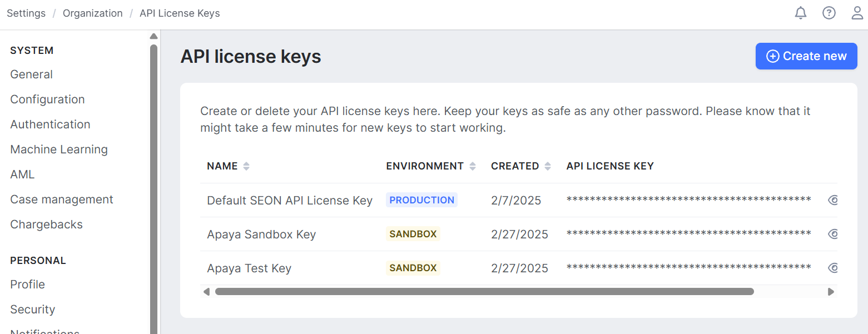Viewport: 868px width, 334px height.
Task: Click the help question mark icon
Action: pyautogui.click(x=829, y=13)
